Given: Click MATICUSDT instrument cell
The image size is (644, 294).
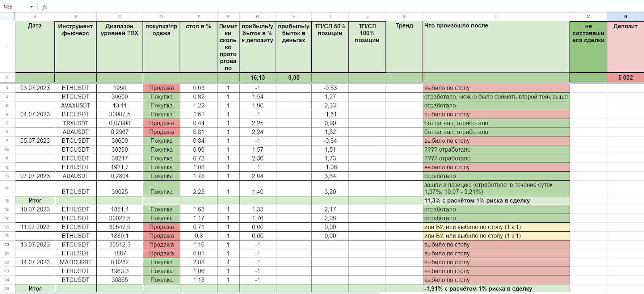Looking at the screenshot, I should tap(76, 262).
